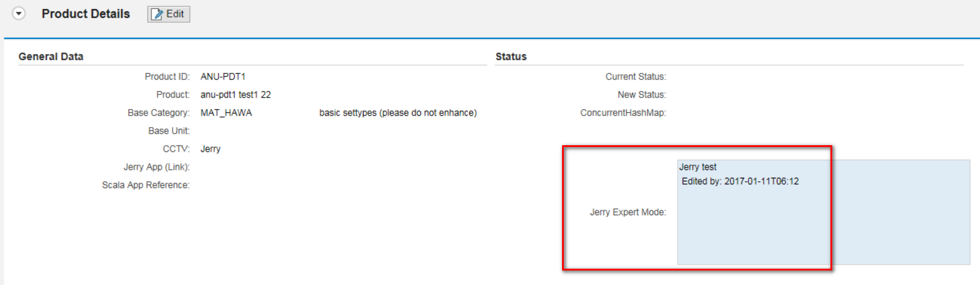The width and height of the screenshot is (980, 285).
Task: Click the Edited by timestamp line
Action: [x=740, y=181]
